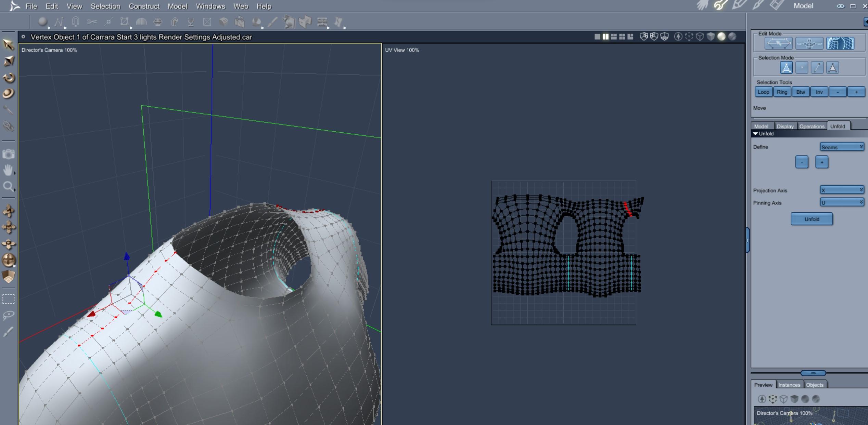Open the Projection Axis dropdown
868x425 pixels.
pos(842,190)
